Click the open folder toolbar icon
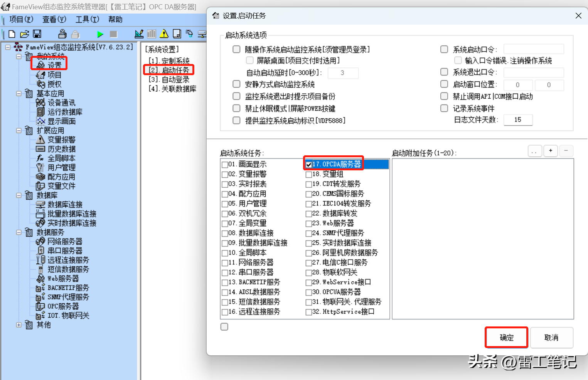The image size is (588, 380). 24,34
